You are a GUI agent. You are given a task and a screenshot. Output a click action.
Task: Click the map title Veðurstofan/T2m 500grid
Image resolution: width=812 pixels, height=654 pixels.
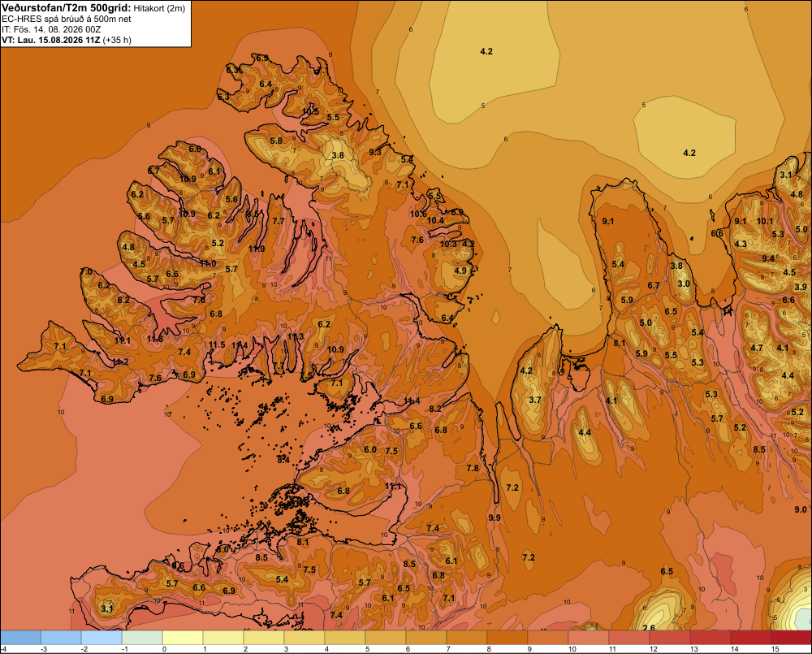(67, 8)
